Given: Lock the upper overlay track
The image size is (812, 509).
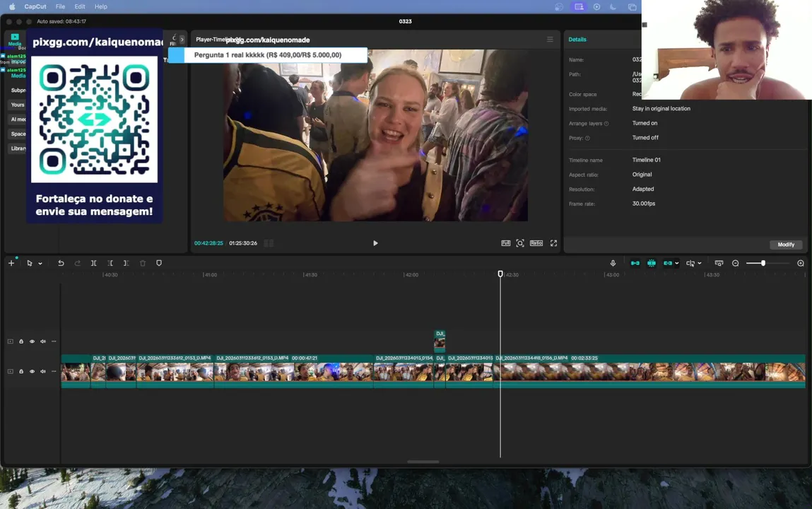Looking at the screenshot, I should coord(21,341).
